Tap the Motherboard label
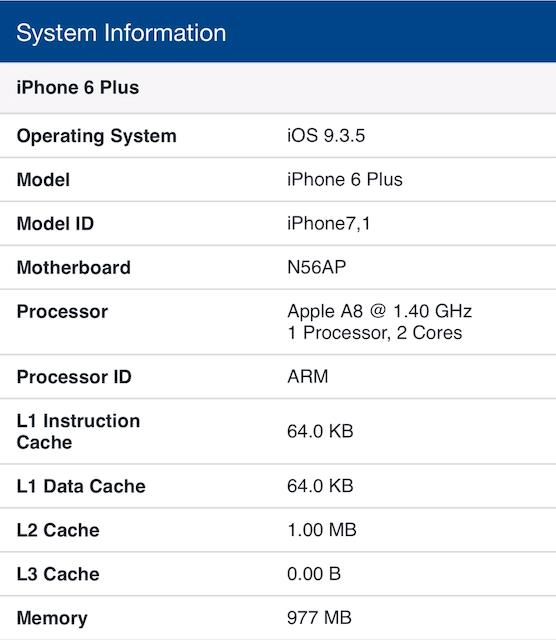Image resolution: width=556 pixels, height=640 pixels. pyautogui.click(x=74, y=268)
